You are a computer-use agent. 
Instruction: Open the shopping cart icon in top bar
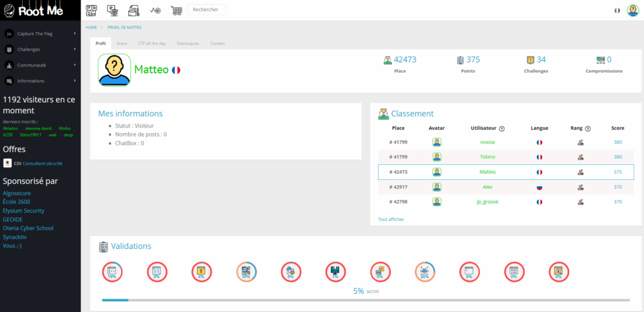click(177, 10)
